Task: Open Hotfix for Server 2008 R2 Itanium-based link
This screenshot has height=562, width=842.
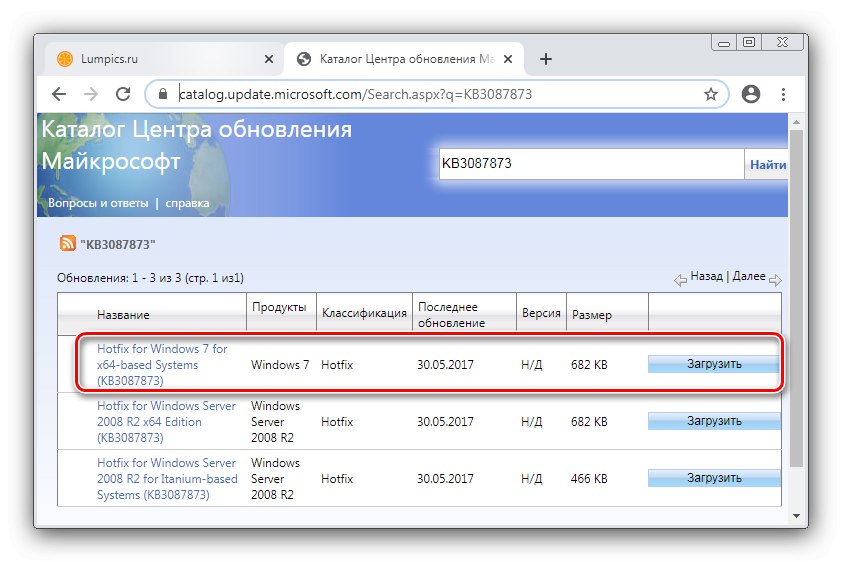Action: 167,478
